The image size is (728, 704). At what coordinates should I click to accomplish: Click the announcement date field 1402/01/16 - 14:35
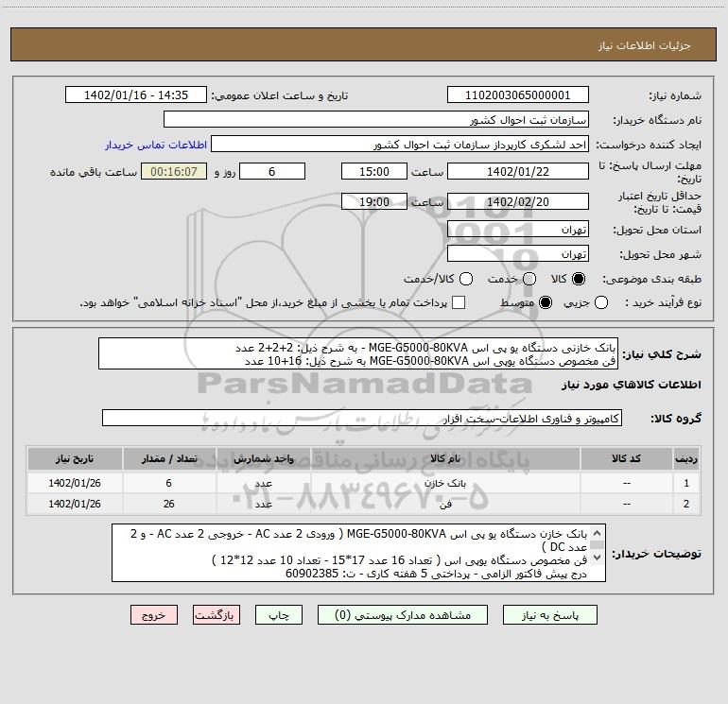pos(136,95)
